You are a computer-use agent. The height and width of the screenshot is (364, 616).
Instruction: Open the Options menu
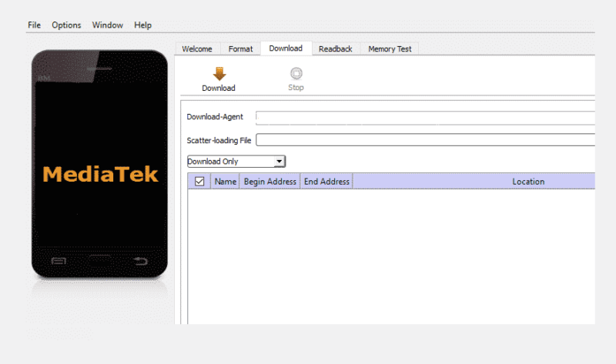(x=66, y=25)
